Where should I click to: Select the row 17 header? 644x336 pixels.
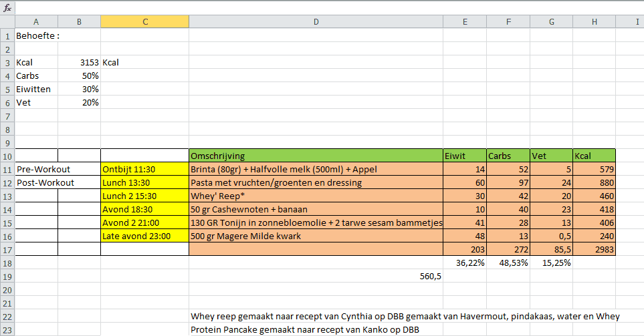point(7,249)
